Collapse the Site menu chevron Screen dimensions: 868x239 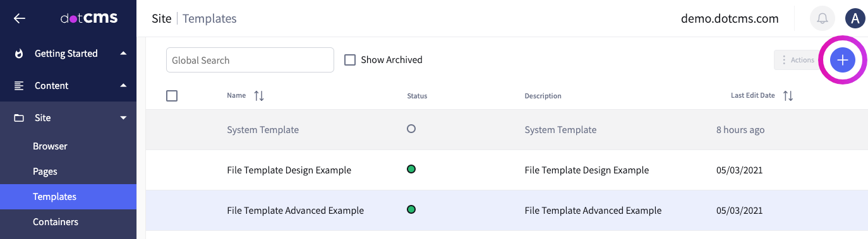click(123, 118)
